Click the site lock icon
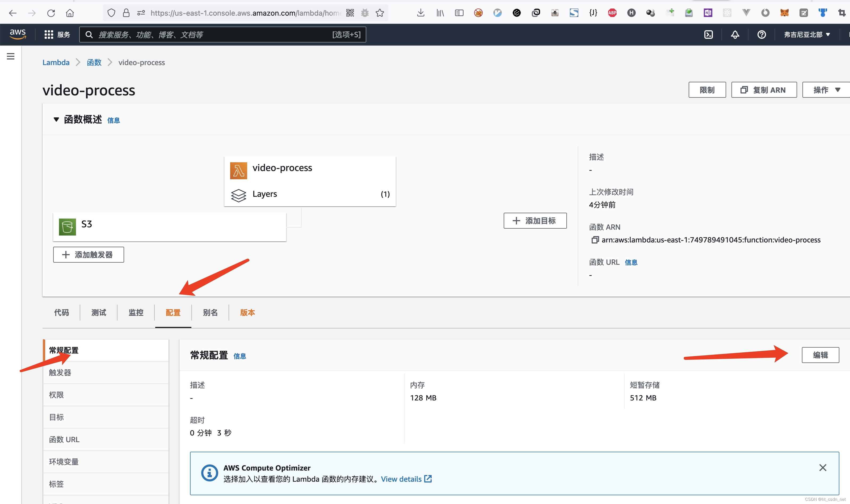The width and height of the screenshot is (850, 504). pos(126,13)
